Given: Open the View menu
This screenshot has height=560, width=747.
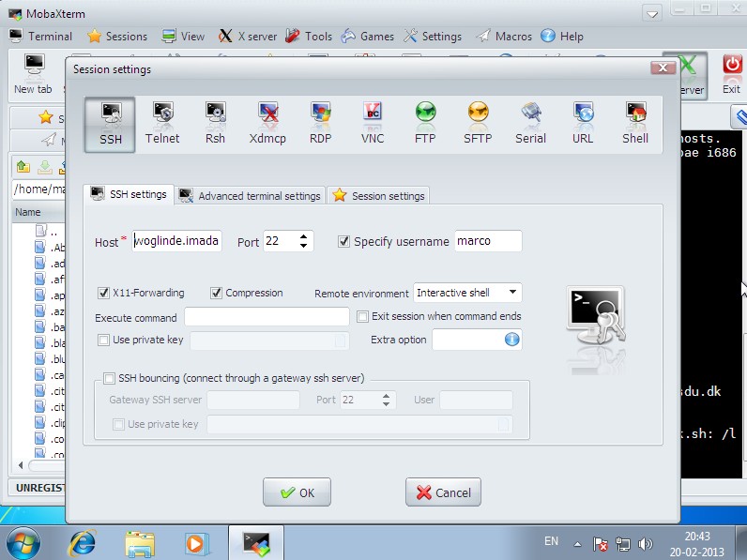Looking at the screenshot, I should click(x=183, y=37).
